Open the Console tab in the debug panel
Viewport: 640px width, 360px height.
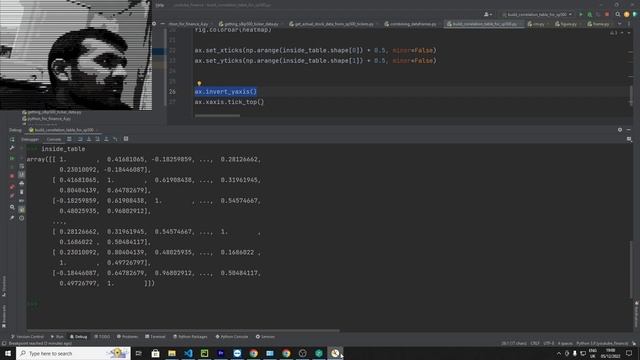(x=53, y=139)
